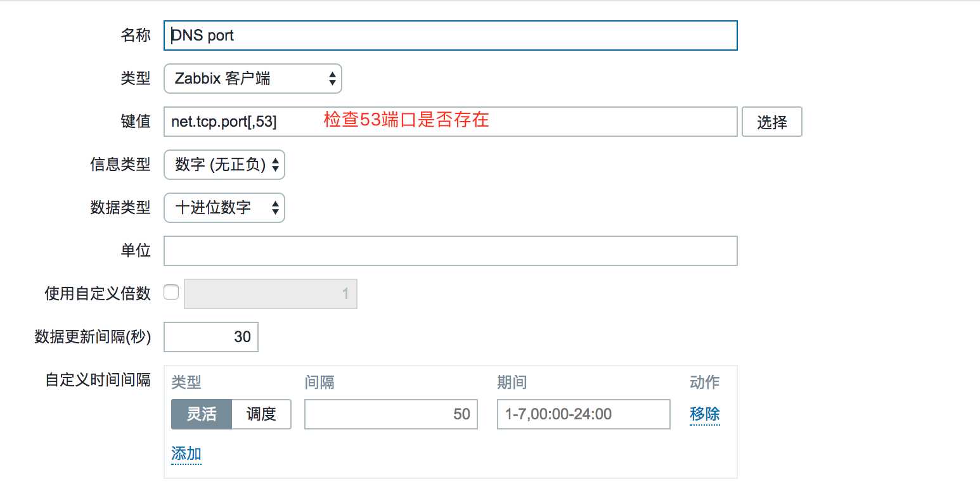This screenshot has height=489, width=980.
Task: Select the 灵活 interval type toggle
Action: pos(202,414)
